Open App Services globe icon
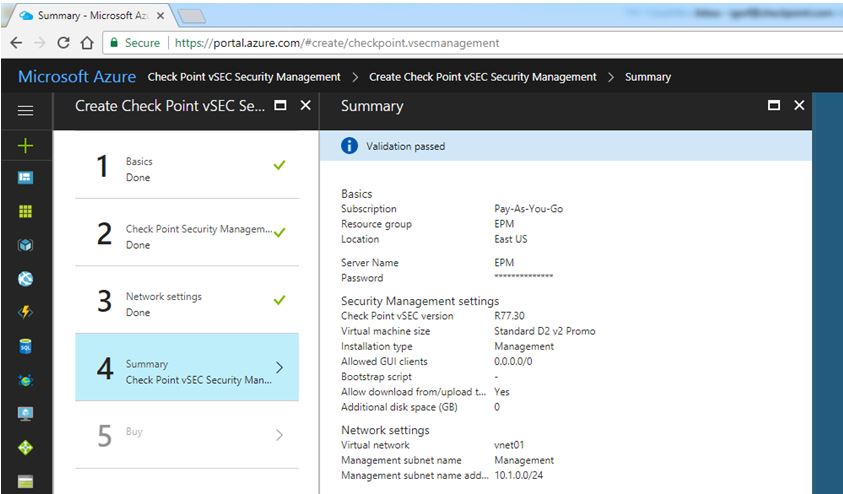 [x=25, y=279]
